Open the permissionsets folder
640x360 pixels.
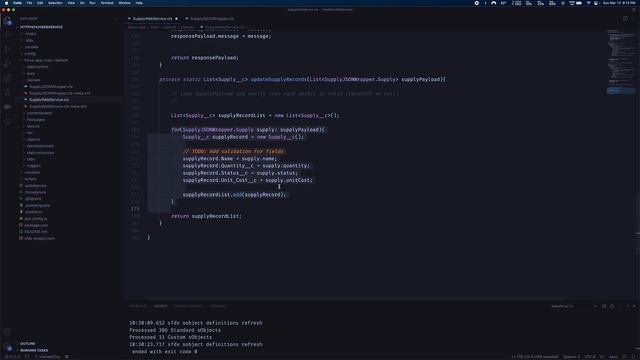click(40, 146)
